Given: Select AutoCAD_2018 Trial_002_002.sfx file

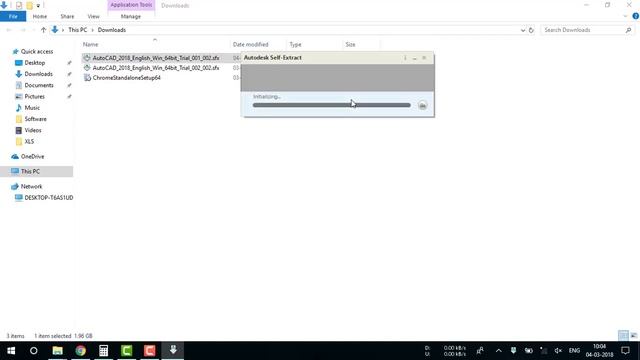Looking at the screenshot, I should pos(156,68).
